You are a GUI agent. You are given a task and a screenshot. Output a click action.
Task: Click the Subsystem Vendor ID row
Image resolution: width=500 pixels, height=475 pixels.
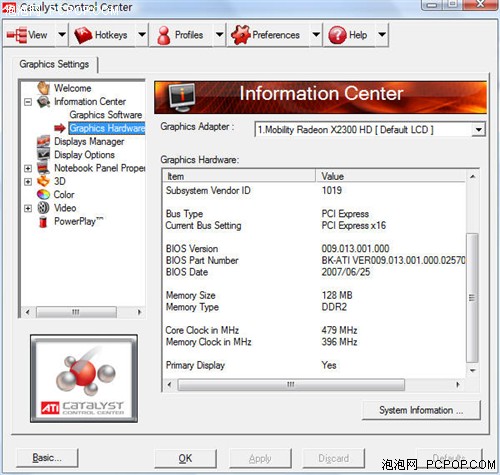(314, 190)
